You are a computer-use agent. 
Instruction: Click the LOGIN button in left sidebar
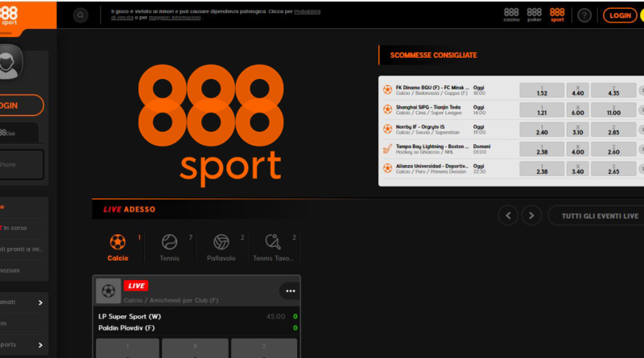[x=20, y=105]
